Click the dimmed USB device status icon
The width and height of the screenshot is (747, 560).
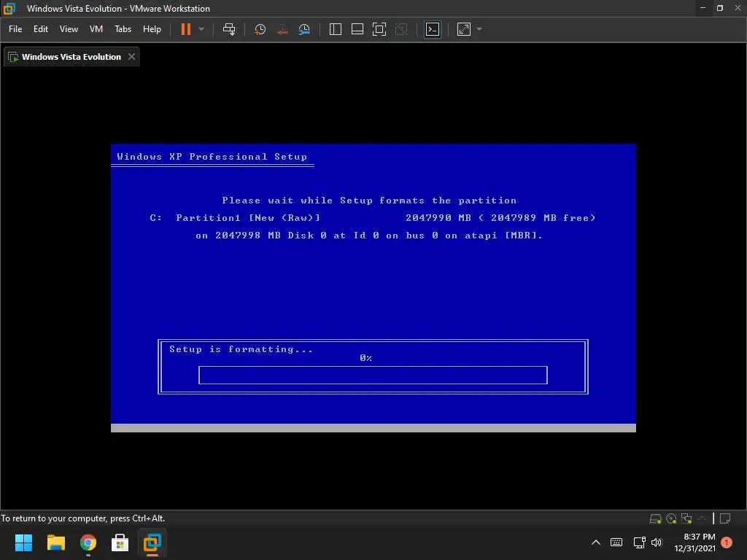tap(702, 518)
